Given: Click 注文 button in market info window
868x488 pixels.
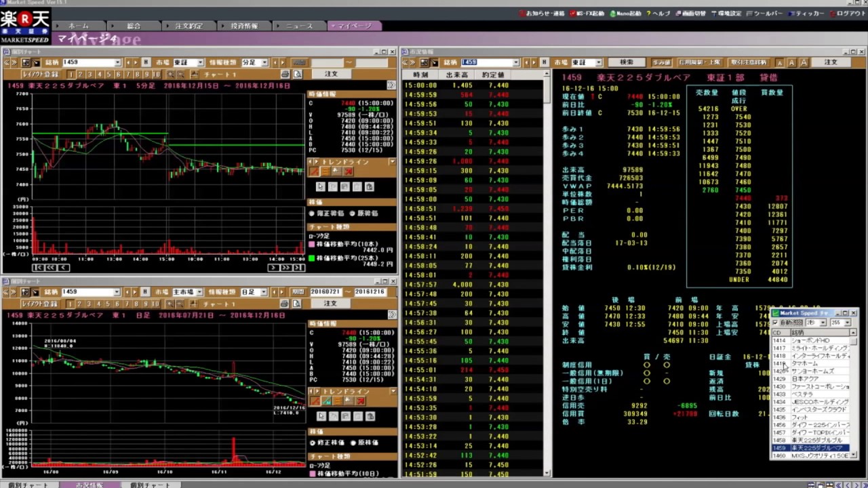Looking at the screenshot, I should coord(831,62).
